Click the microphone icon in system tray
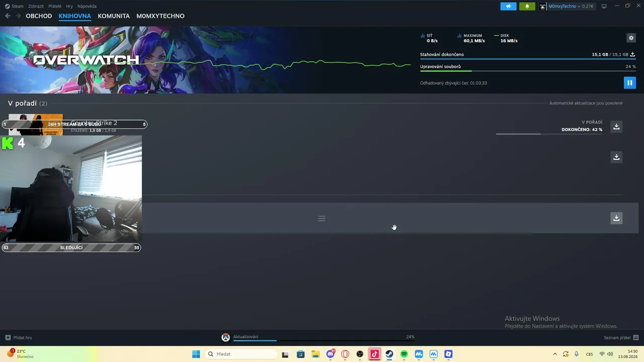644x362 pixels. point(577,354)
